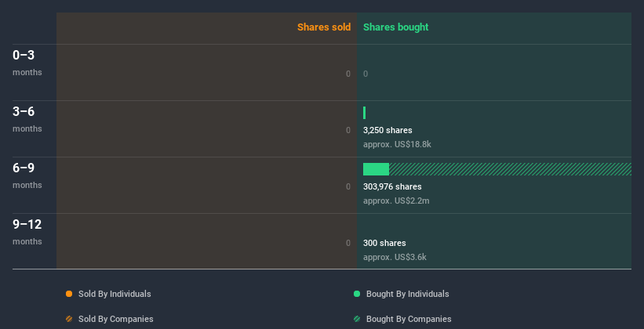Click the orange Sold By Individuals legend dot
Viewport: 644px width, 329px height.
pos(69,294)
